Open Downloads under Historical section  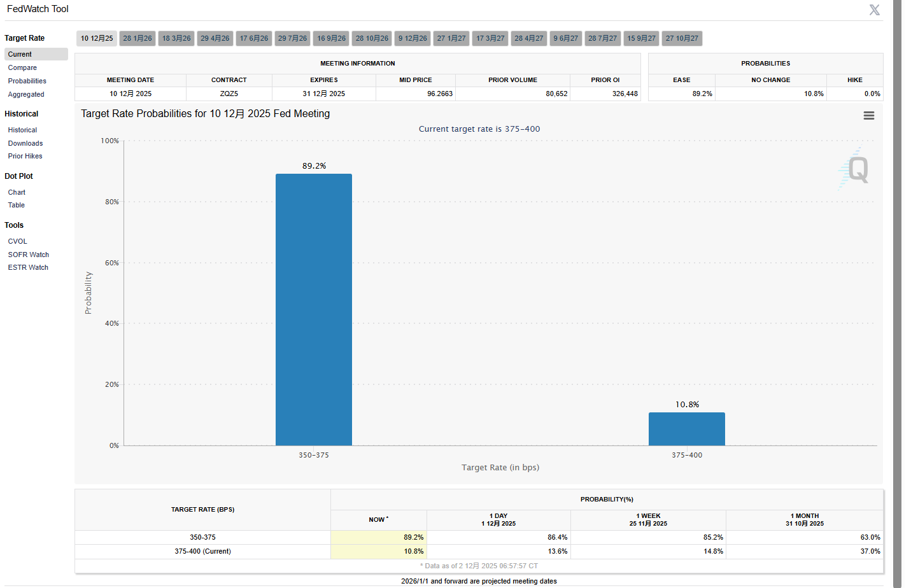[x=25, y=143]
